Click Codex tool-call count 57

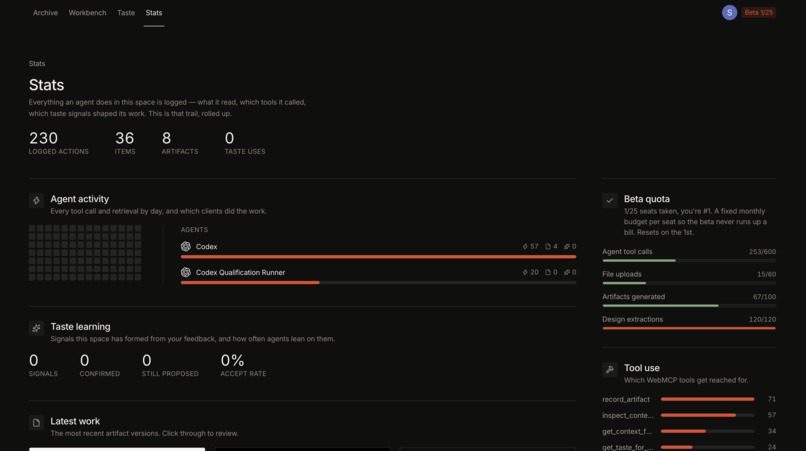[530, 246]
